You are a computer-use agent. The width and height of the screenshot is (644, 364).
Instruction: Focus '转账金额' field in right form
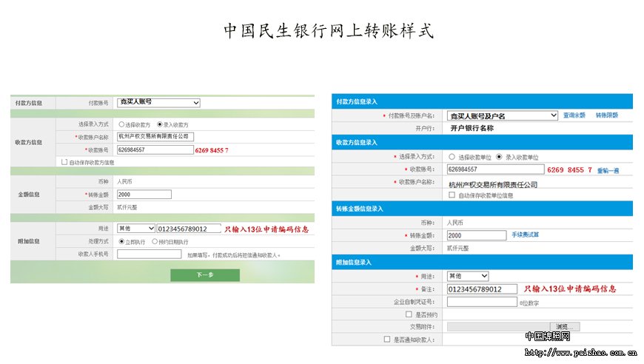click(477, 235)
